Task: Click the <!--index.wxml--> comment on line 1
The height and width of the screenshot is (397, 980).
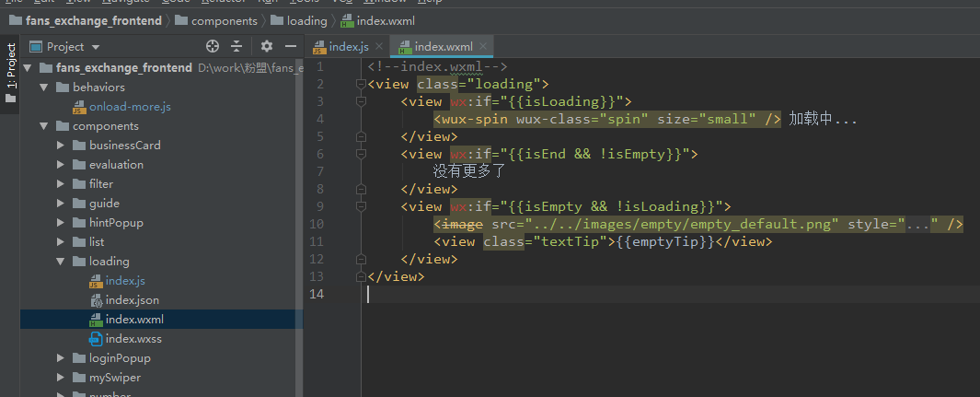Action: [x=437, y=66]
